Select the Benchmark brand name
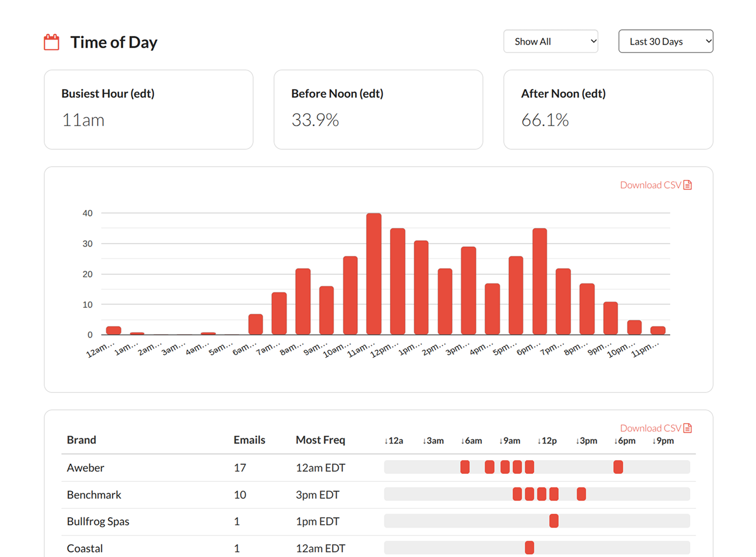The image size is (756, 557). (x=94, y=495)
